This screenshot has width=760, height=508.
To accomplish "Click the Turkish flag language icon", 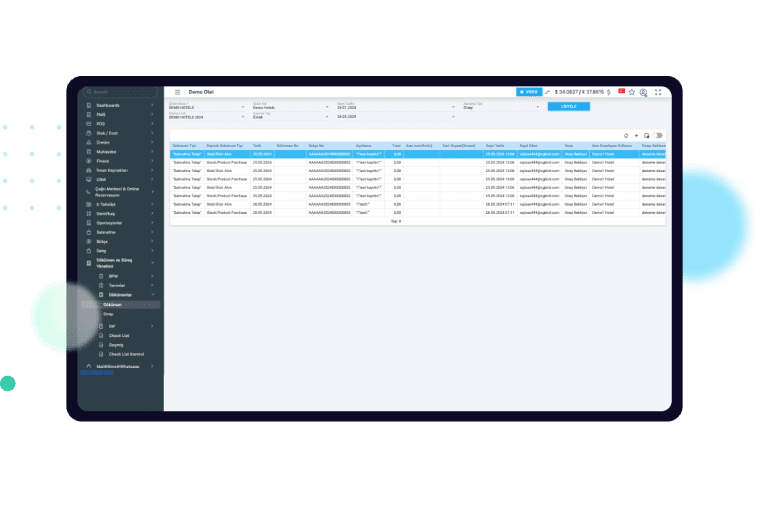I will [620, 92].
